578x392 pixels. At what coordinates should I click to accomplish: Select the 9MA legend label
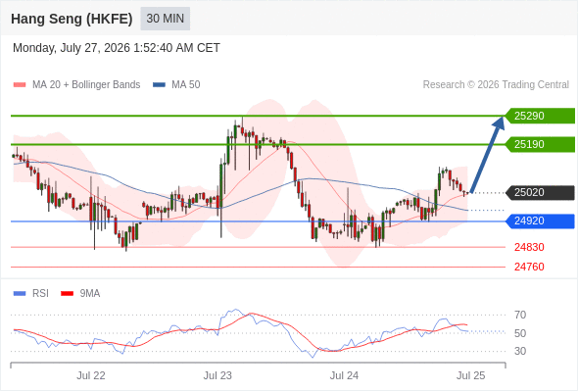click(90, 294)
